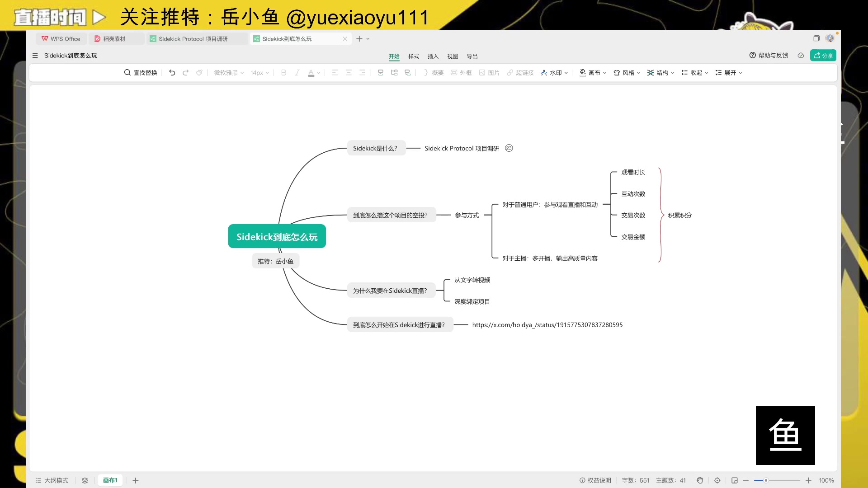Screen dimensions: 868x488
Task: Click the window layout icon near the avatar
Action: (816, 38)
